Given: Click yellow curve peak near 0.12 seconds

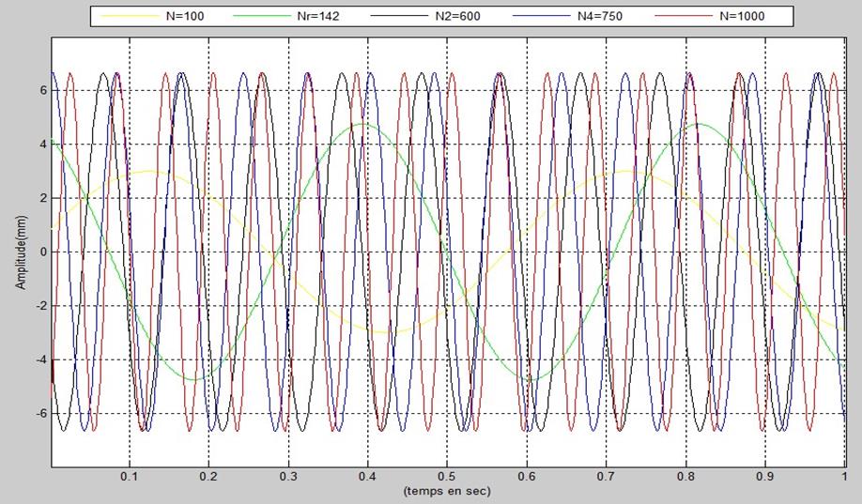Looking at the screenshot, I should 149,172.
